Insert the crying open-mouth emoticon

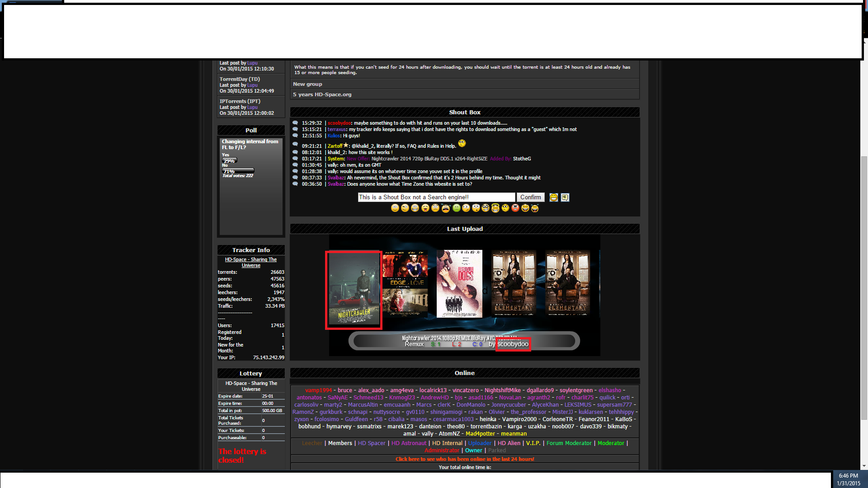click(x=446, y=208)
